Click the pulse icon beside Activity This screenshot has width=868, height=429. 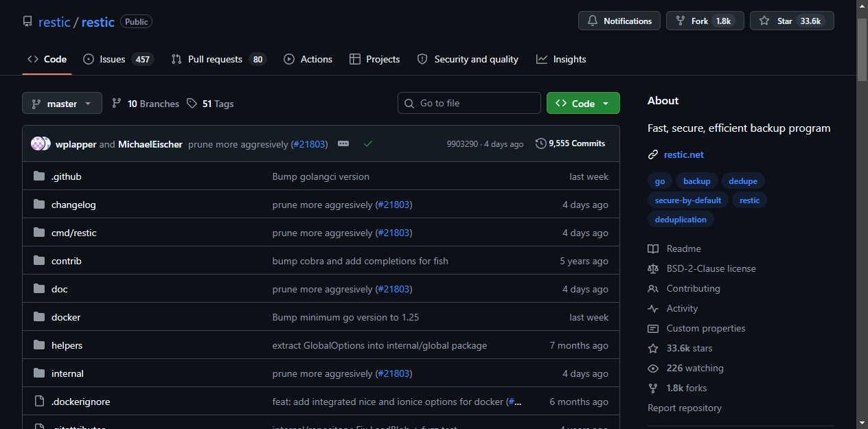[653, 308]
